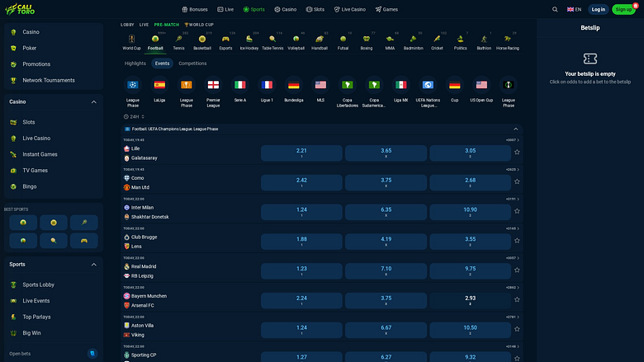
Task: Open the 24H time filter dropdown
Action: pos(135,117)
